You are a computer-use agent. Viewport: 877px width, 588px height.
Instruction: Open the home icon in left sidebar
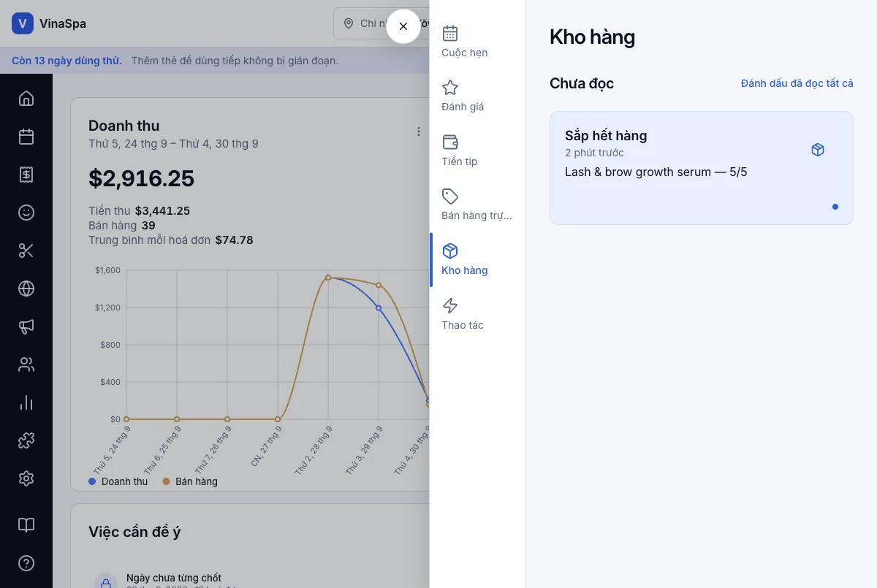click(26, 99)
